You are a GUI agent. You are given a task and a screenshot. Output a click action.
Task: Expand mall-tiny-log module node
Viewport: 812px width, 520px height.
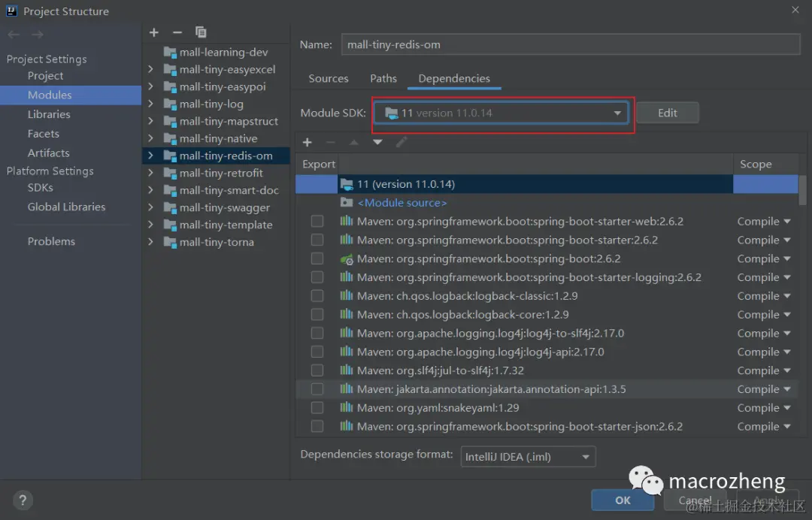(150, 104)
